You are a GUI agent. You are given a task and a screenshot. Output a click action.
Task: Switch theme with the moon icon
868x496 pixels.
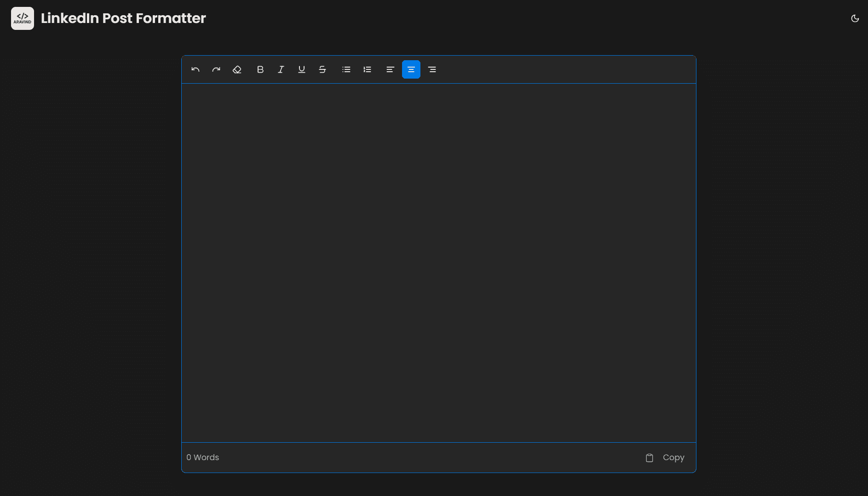point(855,18)
